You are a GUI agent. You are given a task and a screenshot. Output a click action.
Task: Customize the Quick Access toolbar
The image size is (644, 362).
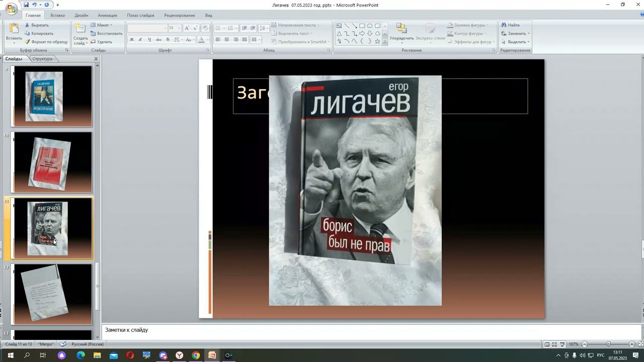pyautogui.click(x=58, y=5)
